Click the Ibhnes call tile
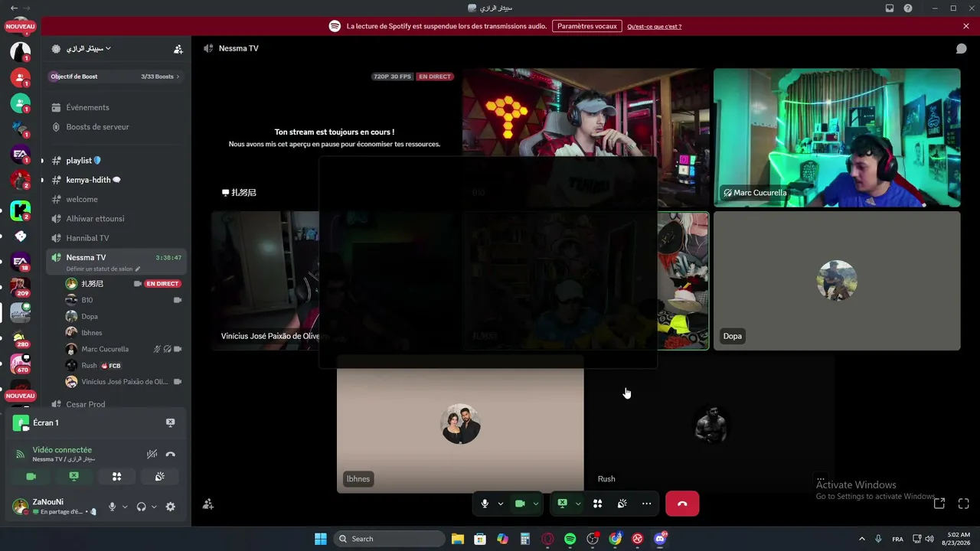Screen dimensions: 980x551 click(x=460, y=424)
